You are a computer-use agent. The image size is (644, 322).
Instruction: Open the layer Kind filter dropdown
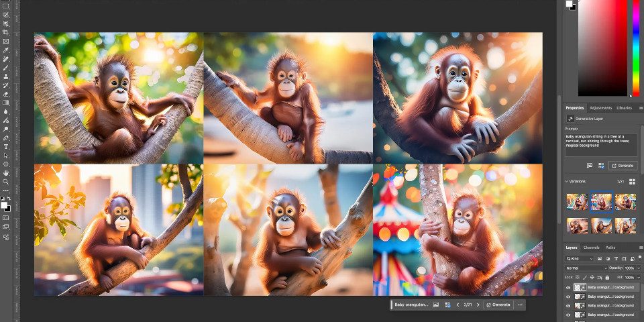(x=581, y=258)
